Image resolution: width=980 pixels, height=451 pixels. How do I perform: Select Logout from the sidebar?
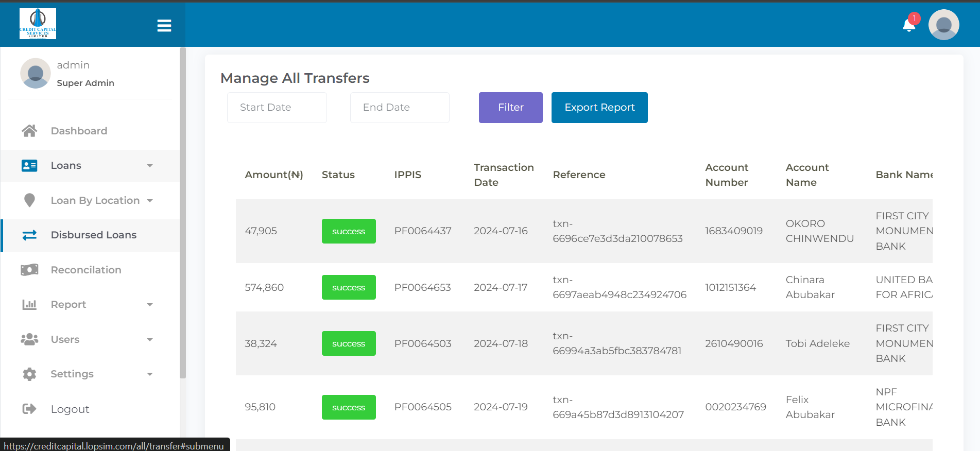point(70,409)
